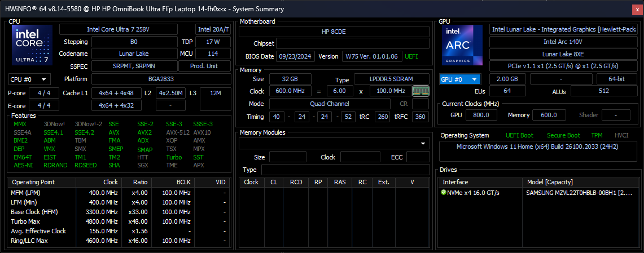The height and width of the screenshot is (253, 644).
Task: Select the Avg. Effective Clock row
Action: [119, 231]
